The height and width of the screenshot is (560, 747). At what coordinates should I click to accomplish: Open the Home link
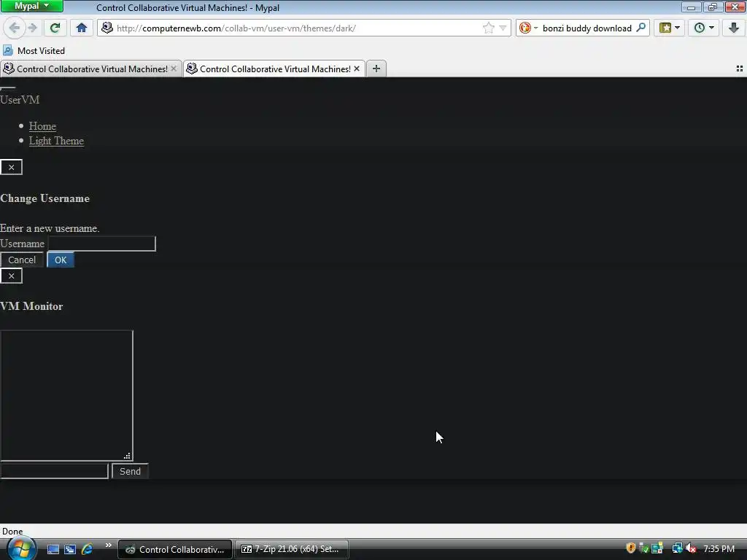click(42, 126)
